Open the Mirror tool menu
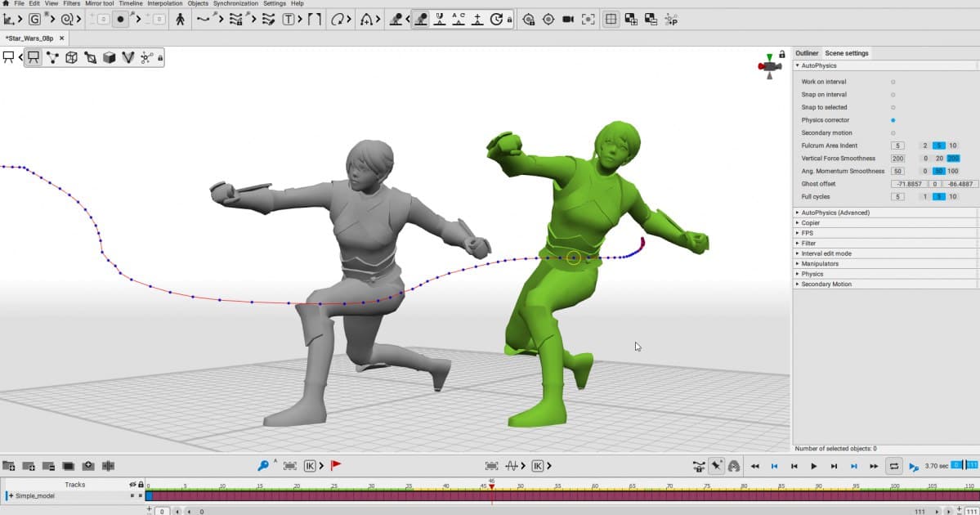980x515 pixels. pyautogui.click(x=100, y=3)
